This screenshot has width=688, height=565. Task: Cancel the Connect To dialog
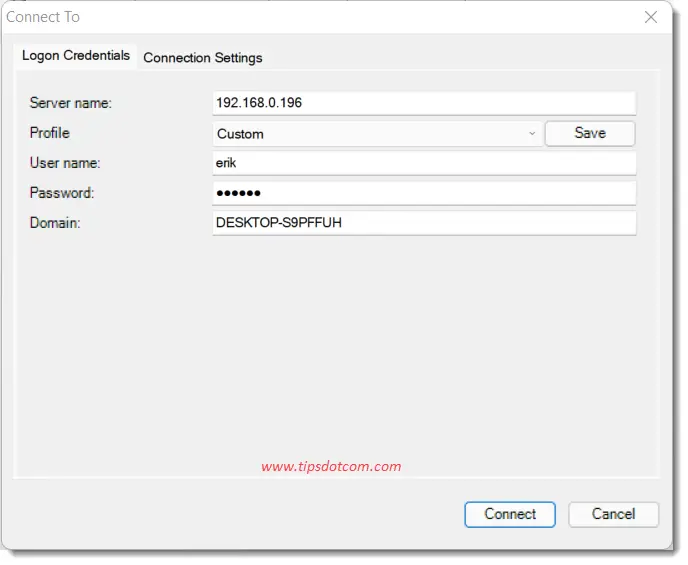click(613, 514)
